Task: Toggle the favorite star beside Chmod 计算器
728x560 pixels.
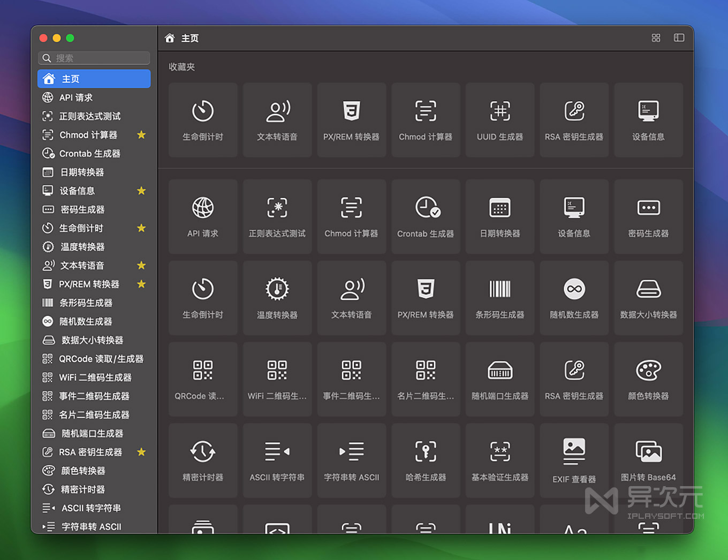Action: [141, 135]
